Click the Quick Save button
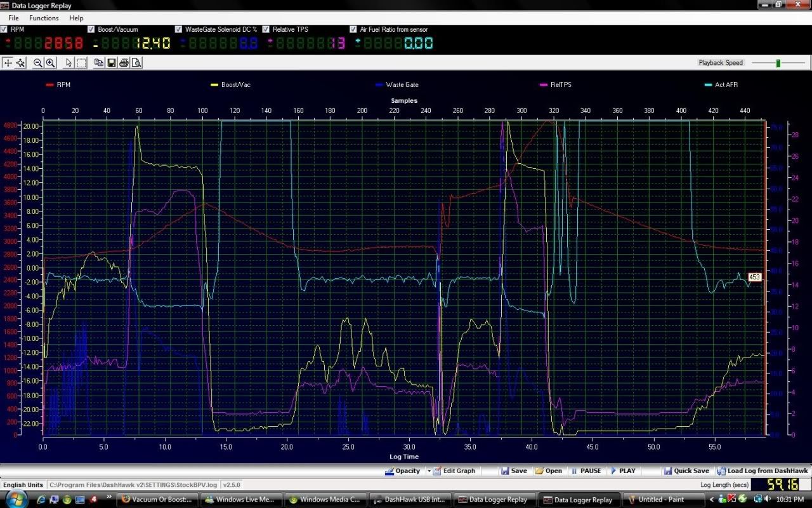The image size is (812, 508). [x=686, y=471]
